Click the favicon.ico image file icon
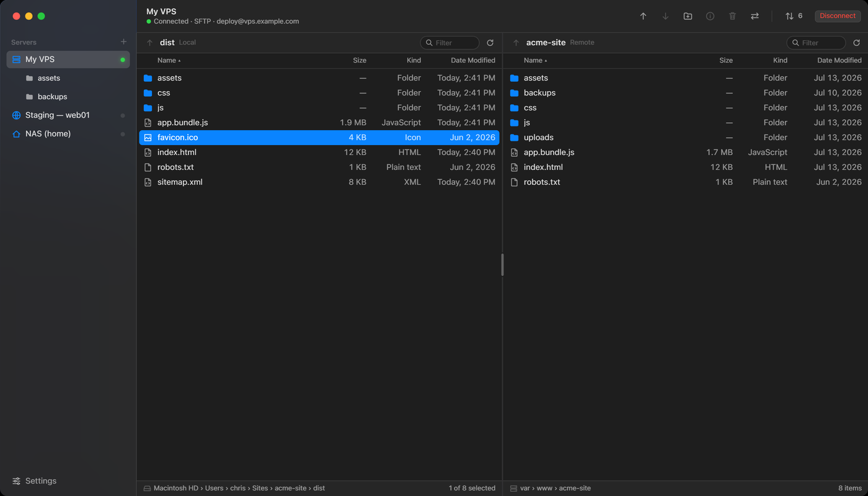 (x=148, y=138)
